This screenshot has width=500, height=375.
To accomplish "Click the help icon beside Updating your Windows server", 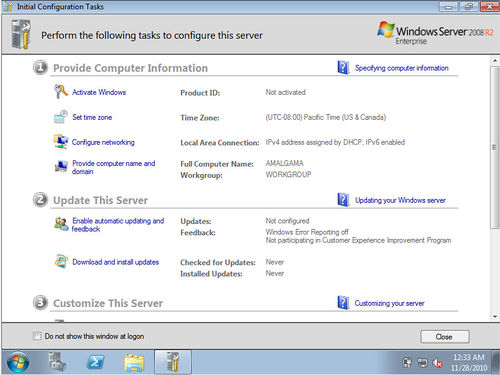I will [343, 200].
